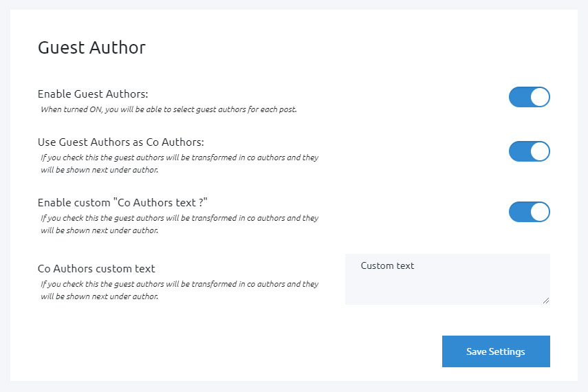Select the "Use Guest Authors as Co Authors:" label
588x392 pixels.
tap(121, 142)
